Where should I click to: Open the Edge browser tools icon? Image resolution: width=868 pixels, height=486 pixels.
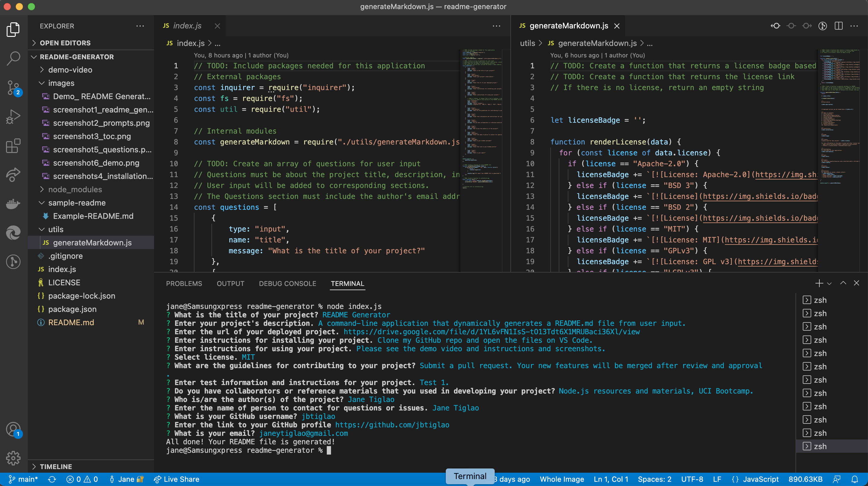coord(13,233)
